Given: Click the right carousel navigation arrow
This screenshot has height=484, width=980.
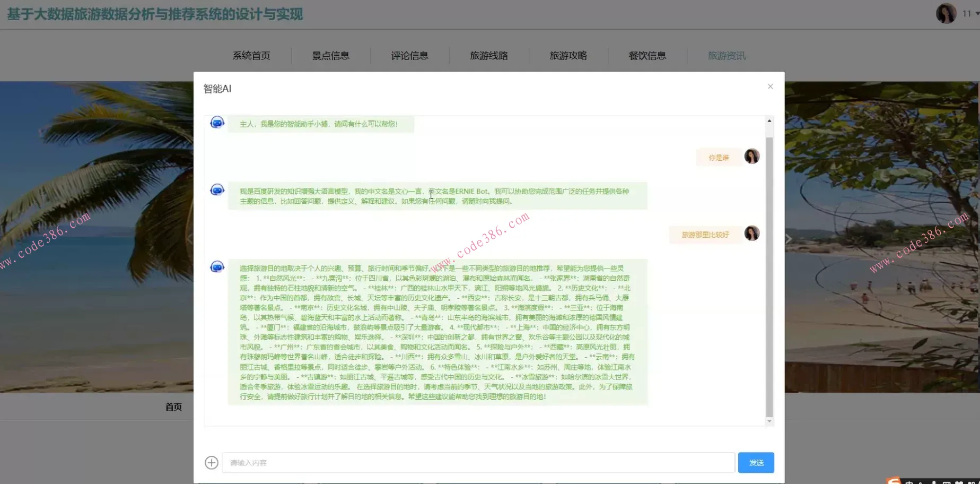Looking at the screenshot, I should point(789,238).
